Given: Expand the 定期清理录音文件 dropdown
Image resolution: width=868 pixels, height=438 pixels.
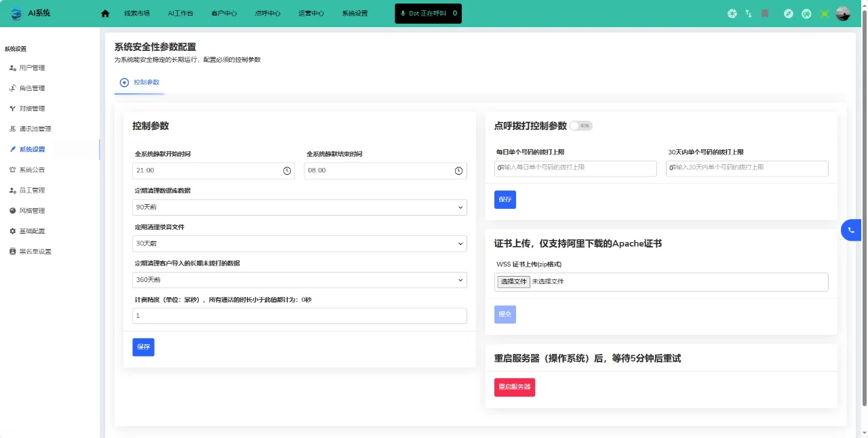Looking at the screenshot, I should (x=299, y=243).
